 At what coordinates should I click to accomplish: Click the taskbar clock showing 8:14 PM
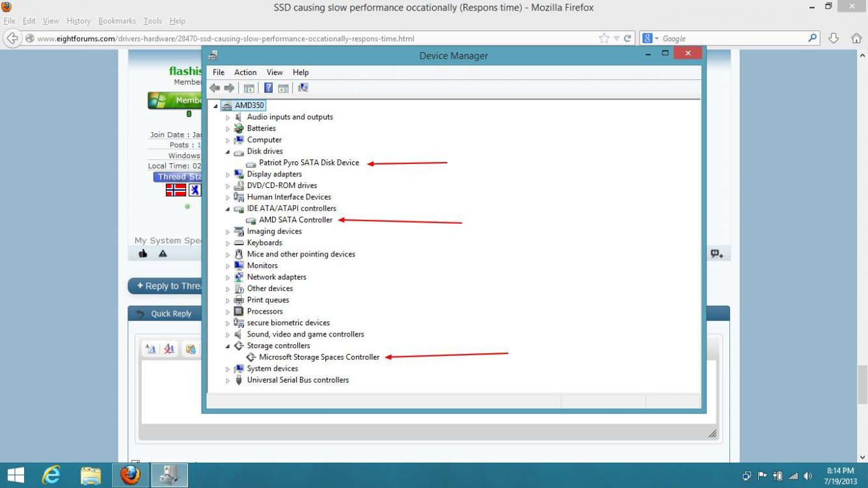tap(840, 475)
